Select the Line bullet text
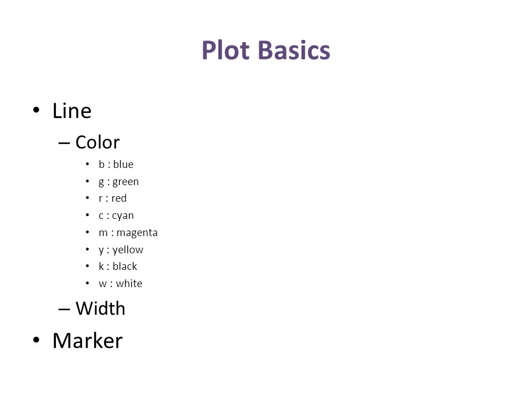The height and width of the screenshot is (399, 532). (x=72, y=111)
